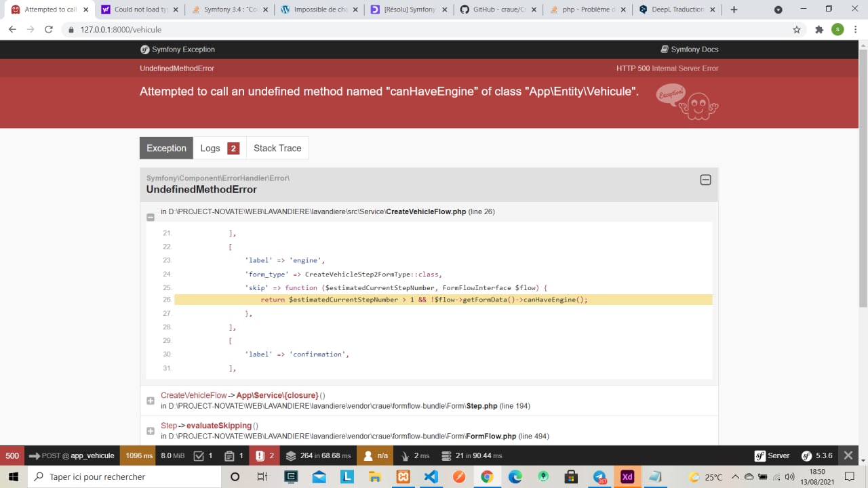Open the FormFlow.php line 494 file link
The image size is (868, 488).
(x=492, y=436)
